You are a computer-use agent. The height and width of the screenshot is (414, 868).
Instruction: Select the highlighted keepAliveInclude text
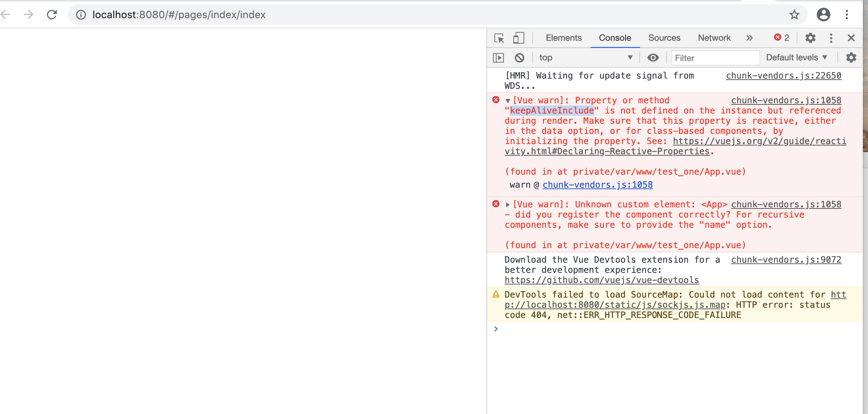[x=552, y=111]
